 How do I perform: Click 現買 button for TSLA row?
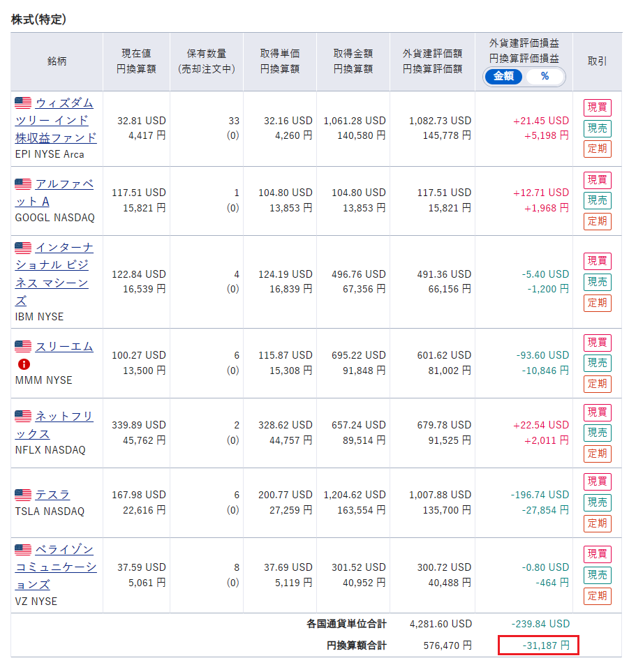(x=598, y=481)
